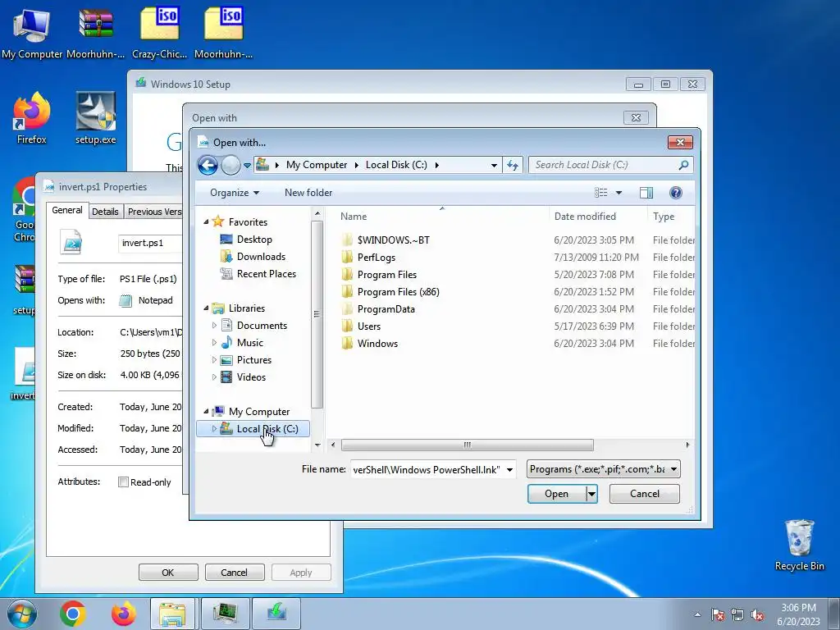Click in the File name text field
This screenshot has height=630, width=840.
click(427, 470)
